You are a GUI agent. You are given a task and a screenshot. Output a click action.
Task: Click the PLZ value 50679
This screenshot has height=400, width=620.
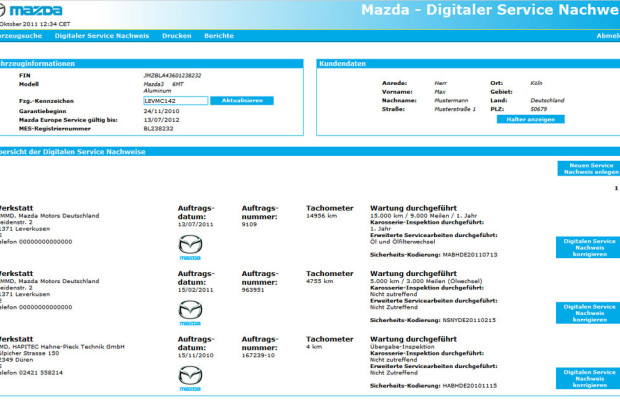click(x=539, y=109)
